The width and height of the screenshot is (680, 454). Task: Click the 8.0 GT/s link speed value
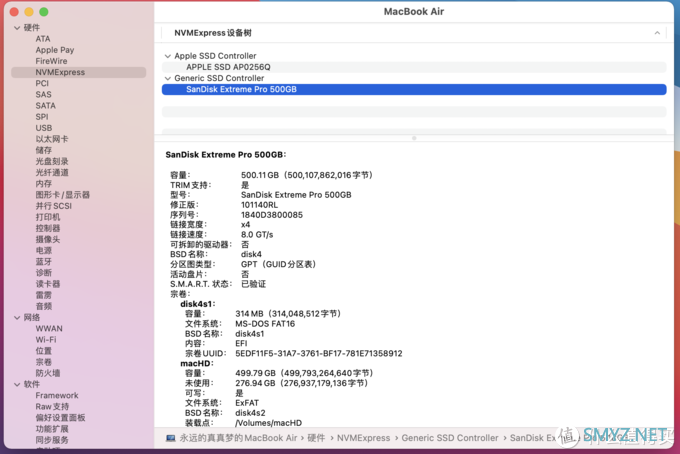coord(257,235)
